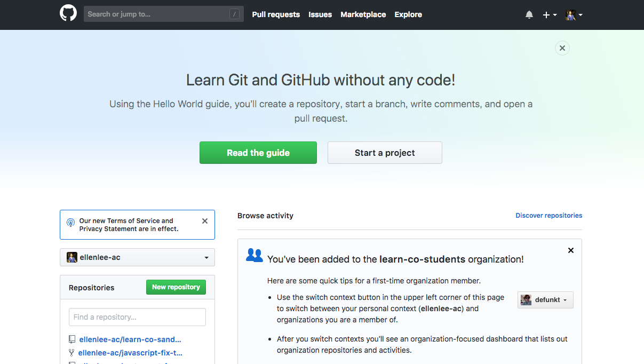The width and height of the screenshot is (644, 364).
Task: Click Read the guide button
Action: pos(258,153)
